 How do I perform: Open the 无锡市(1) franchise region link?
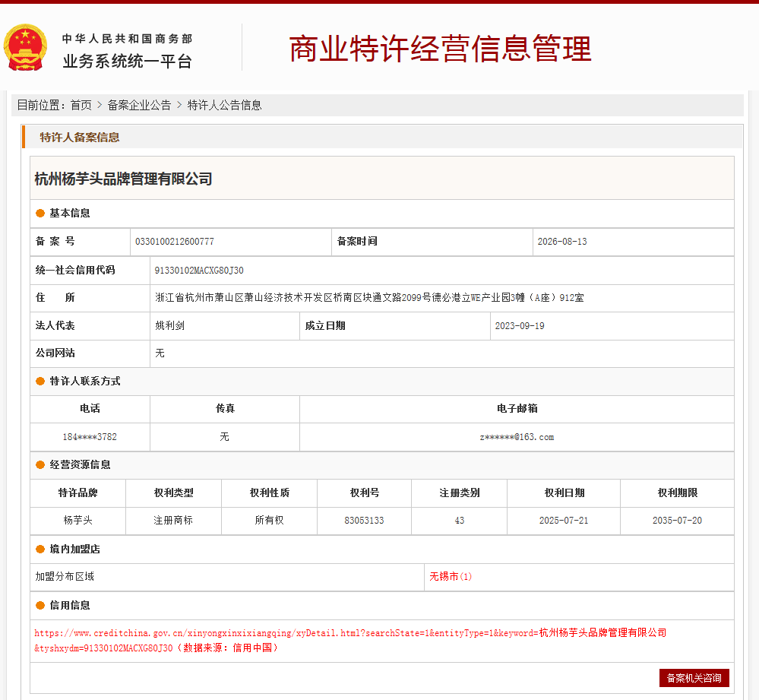[x=451, y=577]
